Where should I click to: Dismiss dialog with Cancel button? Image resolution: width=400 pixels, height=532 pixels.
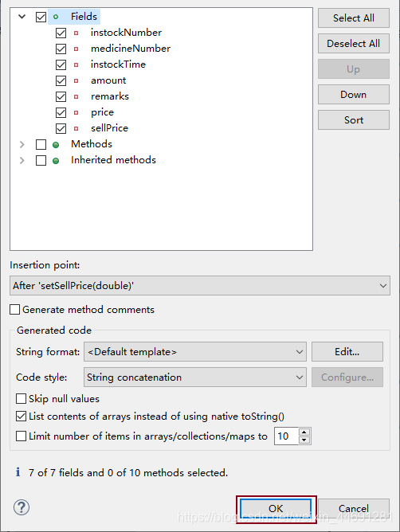(x=354, y=509)
